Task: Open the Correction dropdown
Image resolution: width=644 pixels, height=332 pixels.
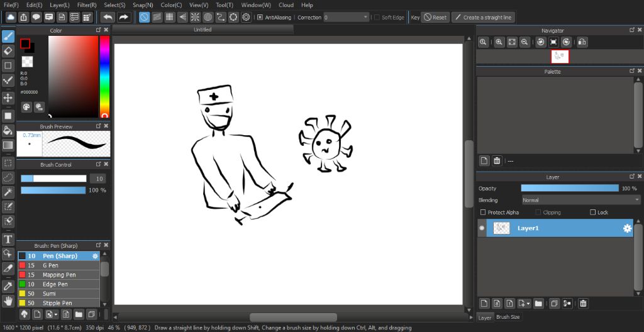Action: pyautogui.click(x=347, y=17)
